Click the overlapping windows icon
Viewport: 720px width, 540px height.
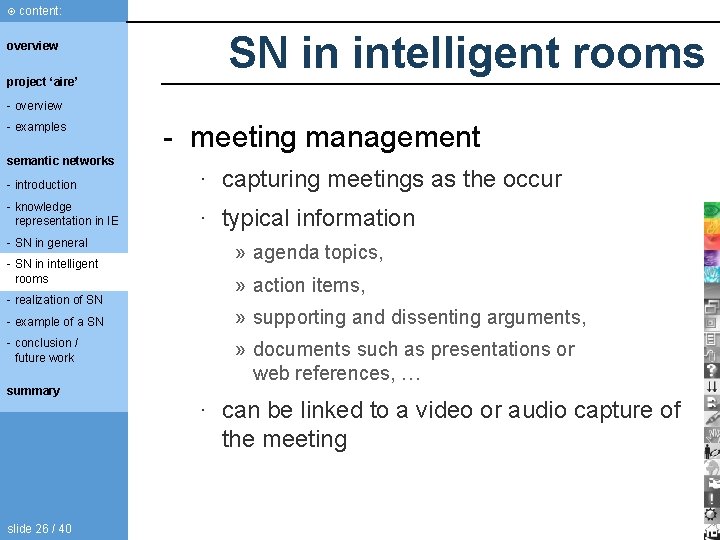712,307
